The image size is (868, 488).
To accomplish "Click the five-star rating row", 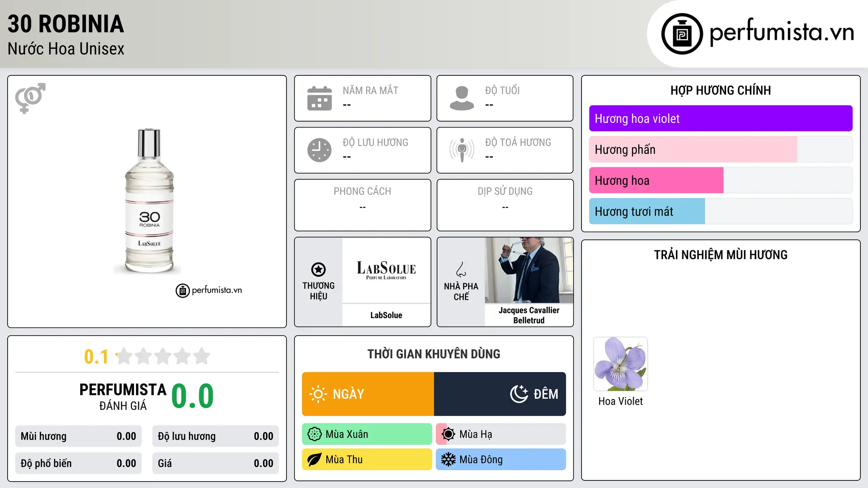I will point(163,356).
